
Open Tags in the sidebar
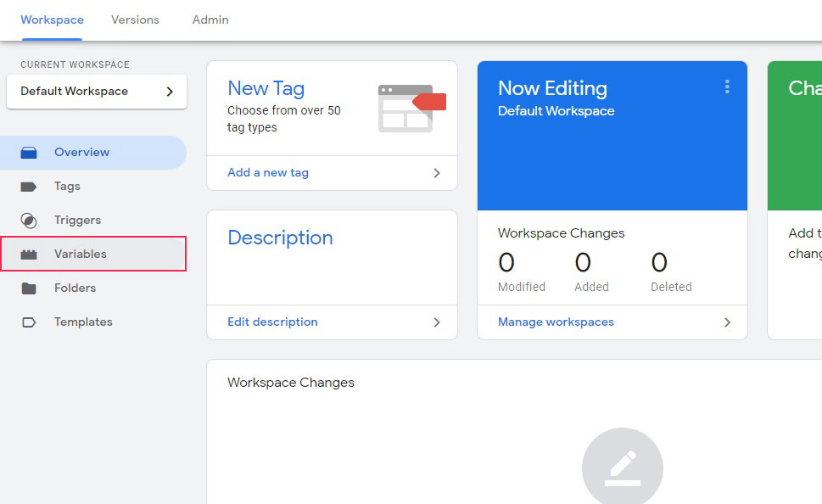coord(92,186)
